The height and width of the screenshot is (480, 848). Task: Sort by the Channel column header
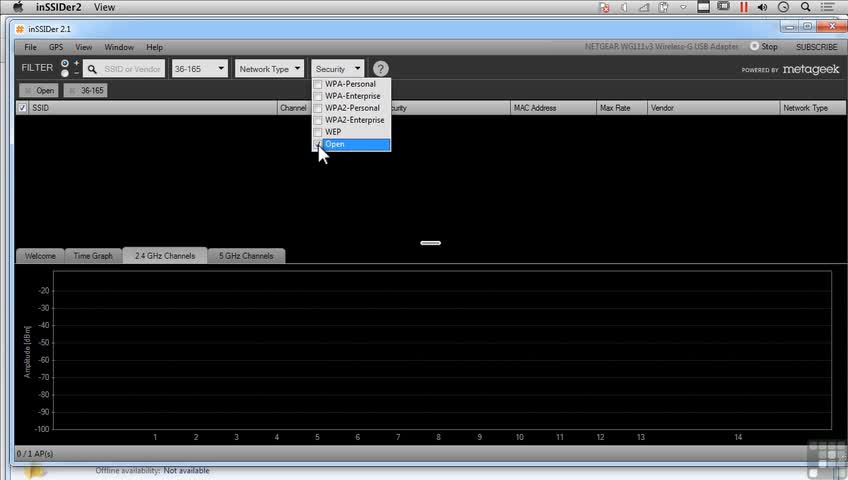pos(294,108)
